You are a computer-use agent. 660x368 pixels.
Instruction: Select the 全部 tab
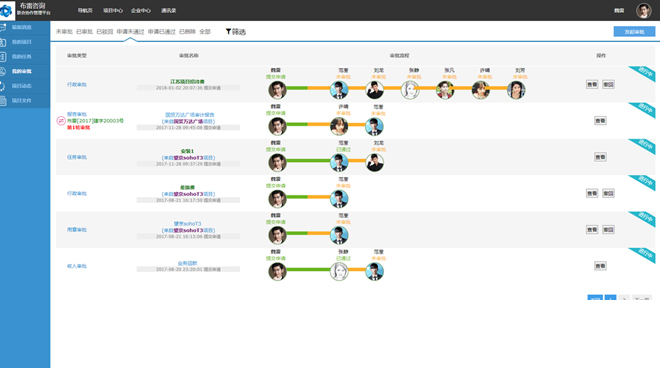[205, 32]
